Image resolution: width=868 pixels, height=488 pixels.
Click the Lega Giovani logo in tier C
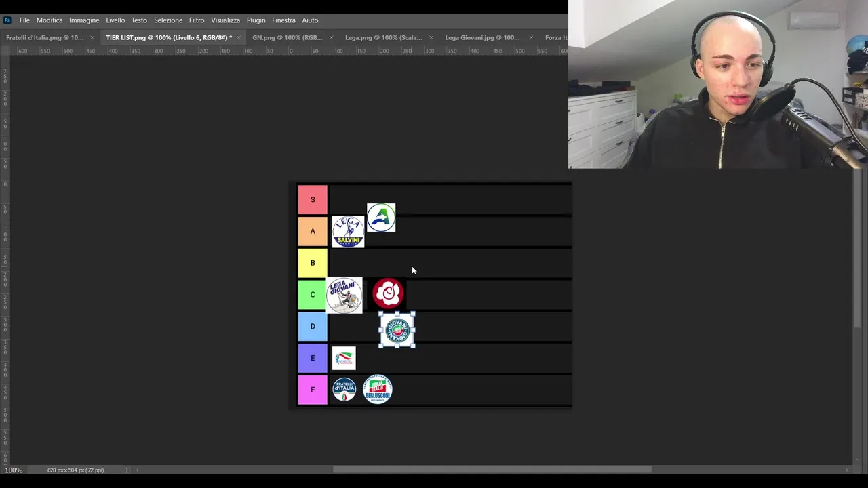click(344, 295)
